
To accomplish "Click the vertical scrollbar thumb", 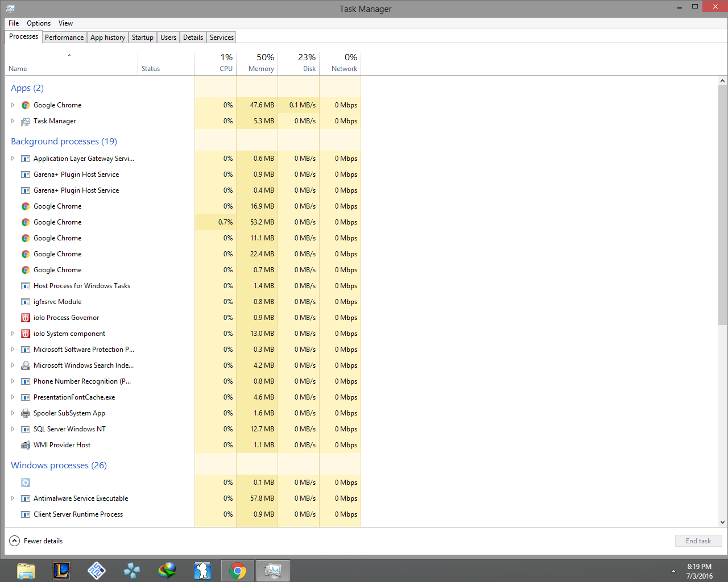I will click(x=722, y=205).
